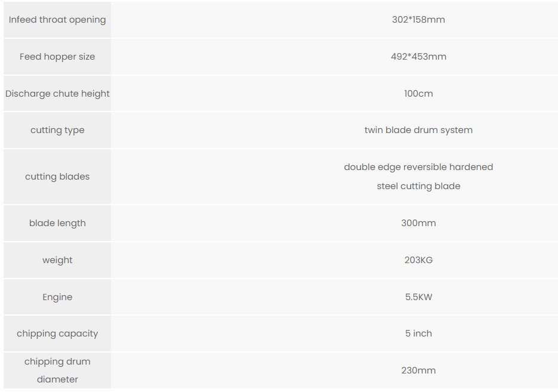Select the 302*158mm value
Viewport: 558px width, 392px height.
[418, 20]
